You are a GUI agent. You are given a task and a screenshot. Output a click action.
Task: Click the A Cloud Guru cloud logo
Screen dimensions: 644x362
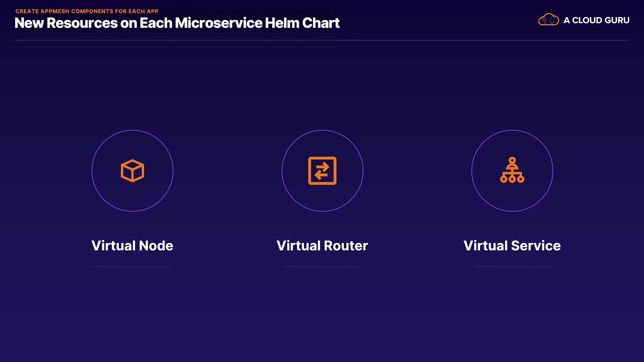[x=548, y=20]
